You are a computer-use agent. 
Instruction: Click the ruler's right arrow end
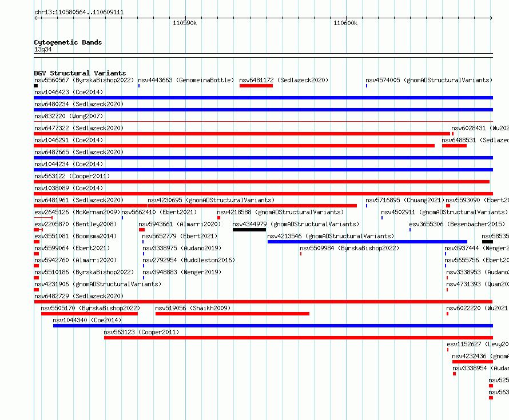pyautogui.click(x=491, y=18)
